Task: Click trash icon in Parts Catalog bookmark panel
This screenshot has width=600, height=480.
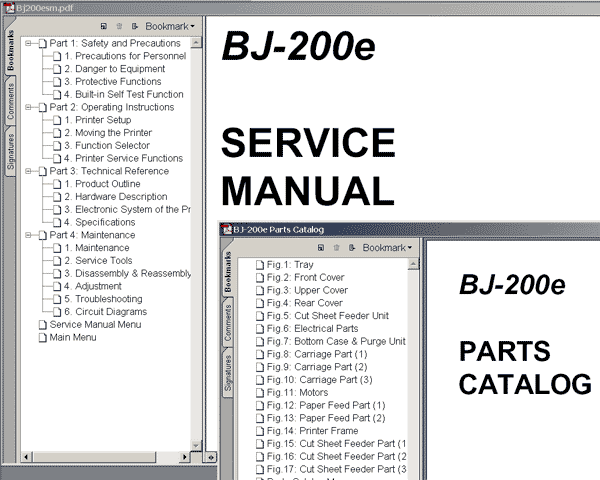Action: point(336,248)
